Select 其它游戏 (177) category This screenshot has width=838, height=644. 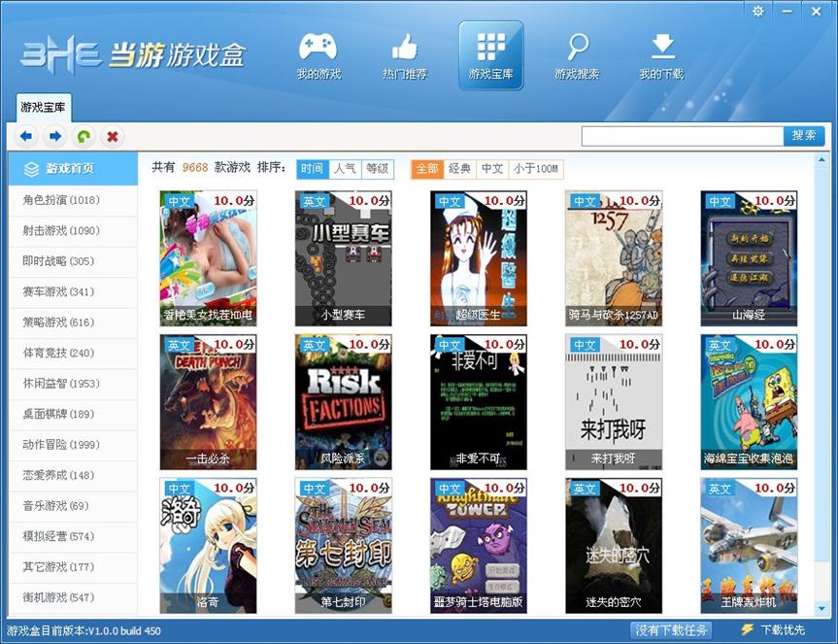(73, 567)
